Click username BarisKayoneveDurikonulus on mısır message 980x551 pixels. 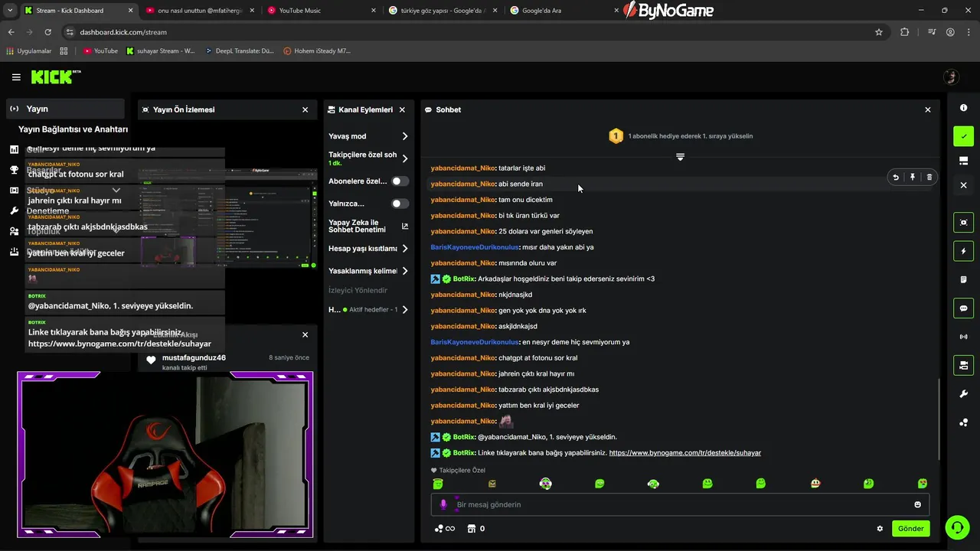[475, 247]
